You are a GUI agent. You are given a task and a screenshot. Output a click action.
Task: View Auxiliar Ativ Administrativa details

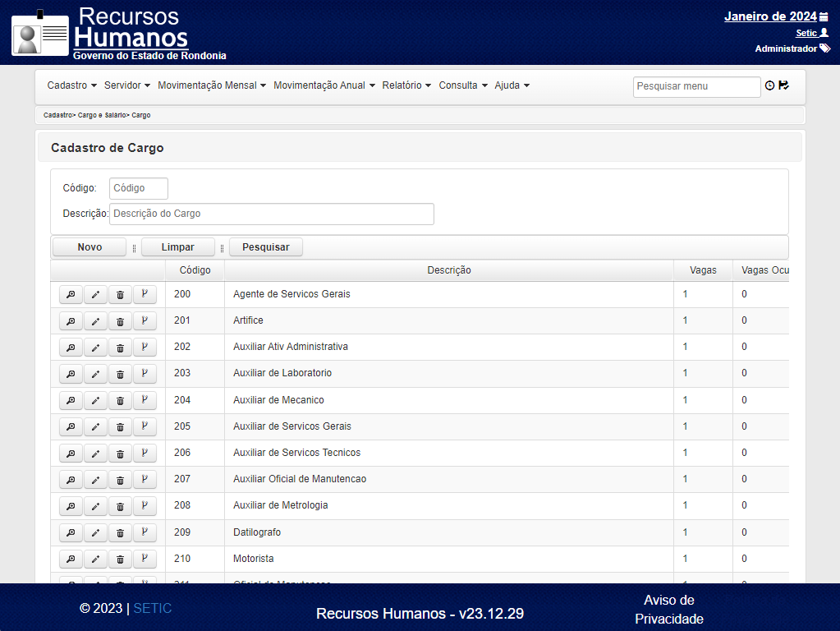pyautogui.click(x=71, y=347)
